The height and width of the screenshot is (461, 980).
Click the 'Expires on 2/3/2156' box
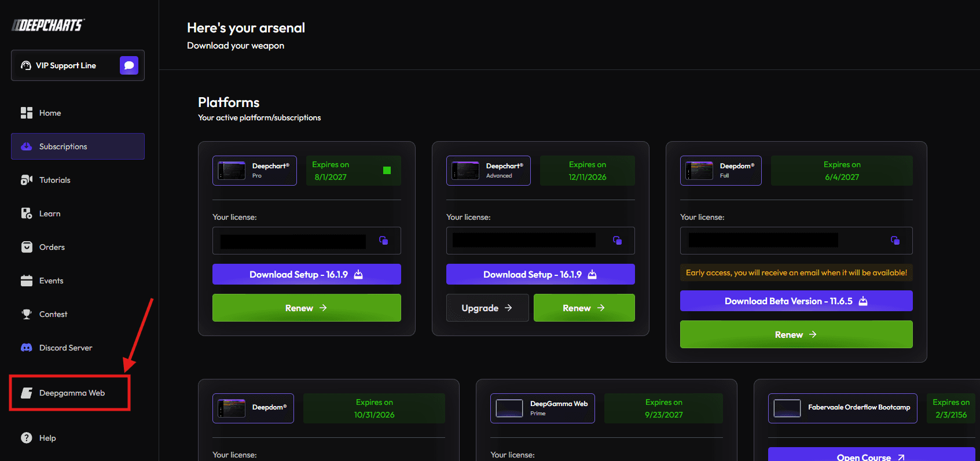[951, 408]
